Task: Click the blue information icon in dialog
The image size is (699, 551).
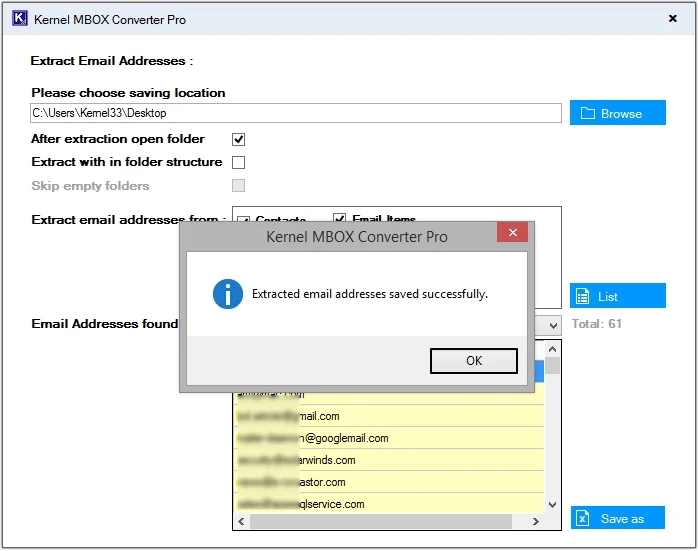Action: (x=228, y=294)
